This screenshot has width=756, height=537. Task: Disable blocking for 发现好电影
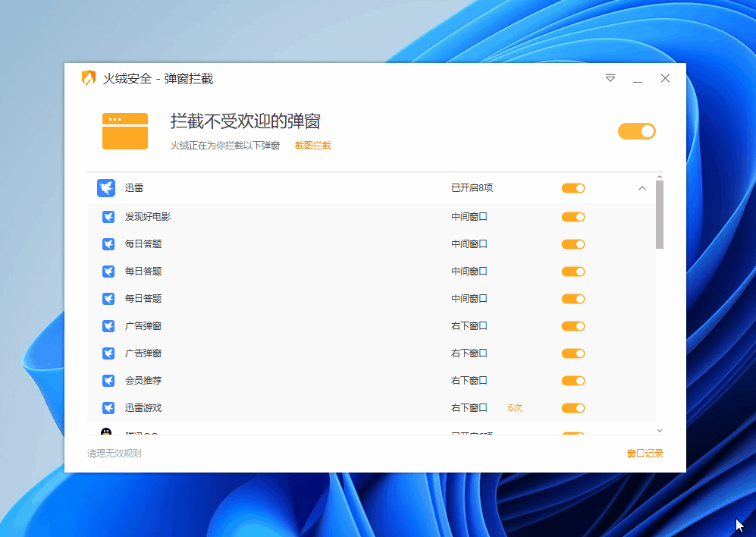point(573,217)
